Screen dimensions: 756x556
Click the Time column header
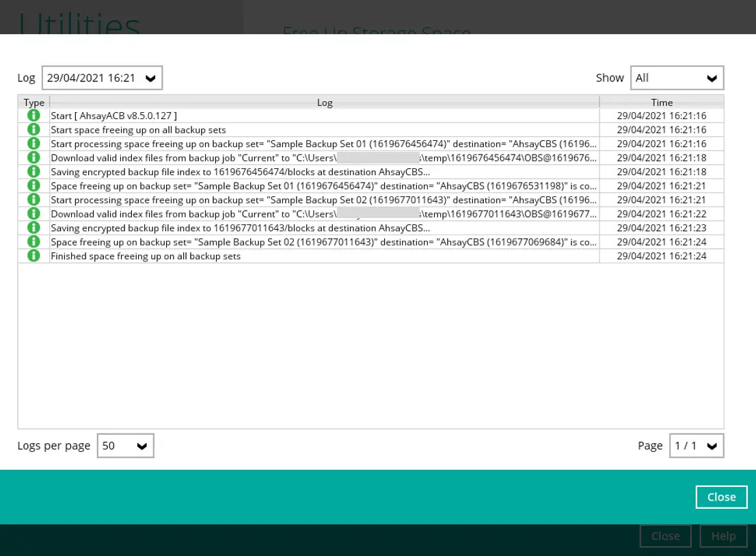click(x=661, y=103)
